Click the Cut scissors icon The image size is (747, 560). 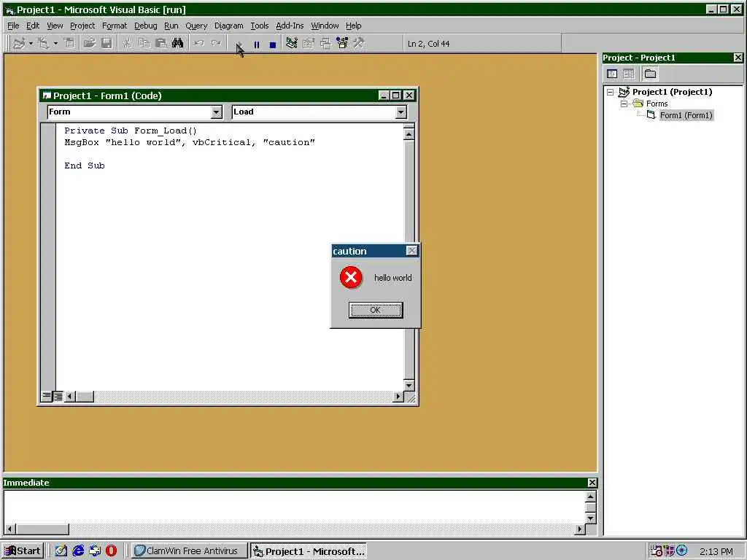127,43
